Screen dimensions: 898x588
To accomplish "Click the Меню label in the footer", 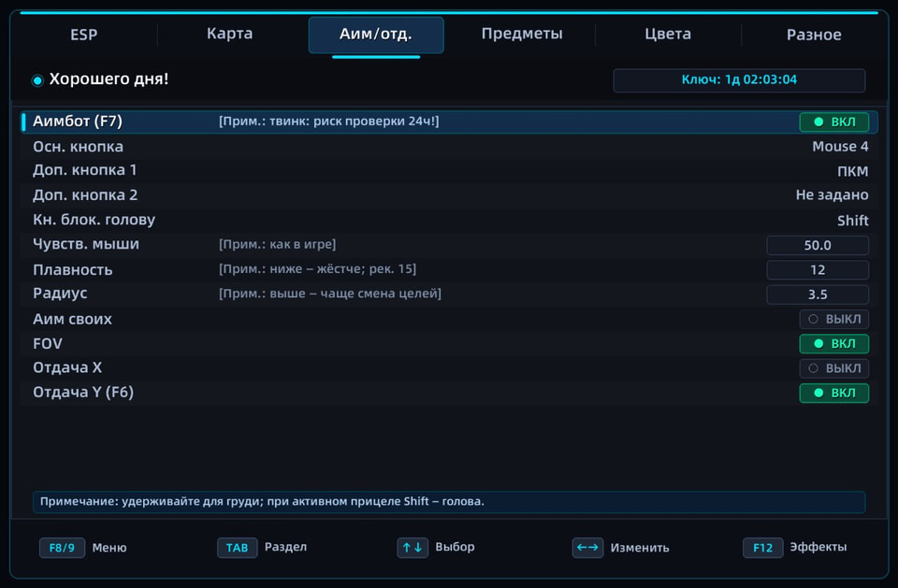I will click(x=109, y=548).
